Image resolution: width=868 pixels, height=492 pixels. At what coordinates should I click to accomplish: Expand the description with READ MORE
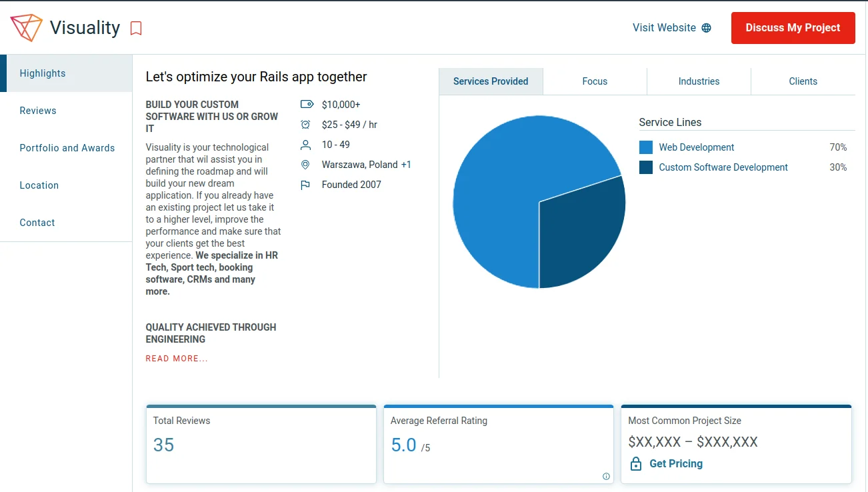(x=177, y=359)
